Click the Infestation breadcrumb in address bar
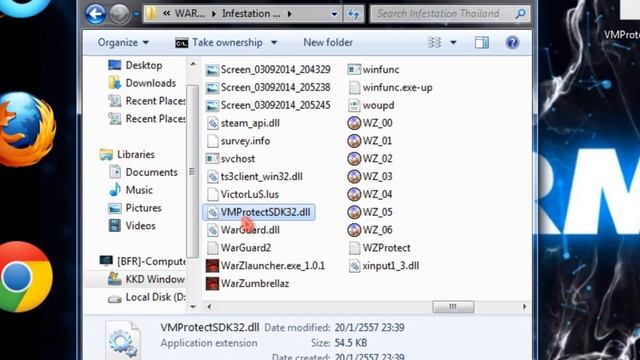 coord(251,14)
